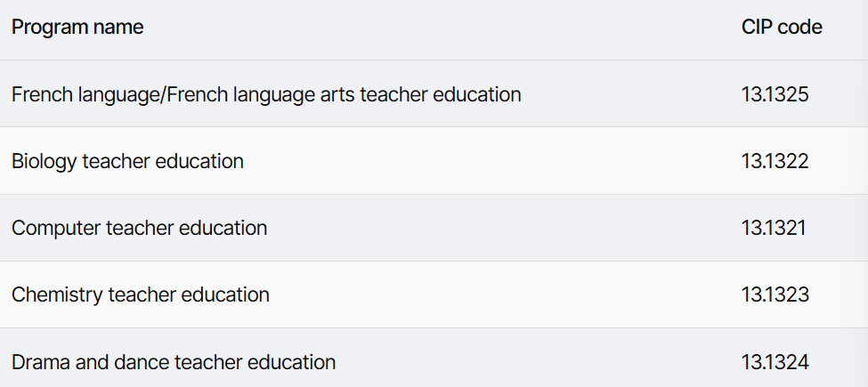
Task: Select French language arts teacher education program
Action: [x=266, y=94]
